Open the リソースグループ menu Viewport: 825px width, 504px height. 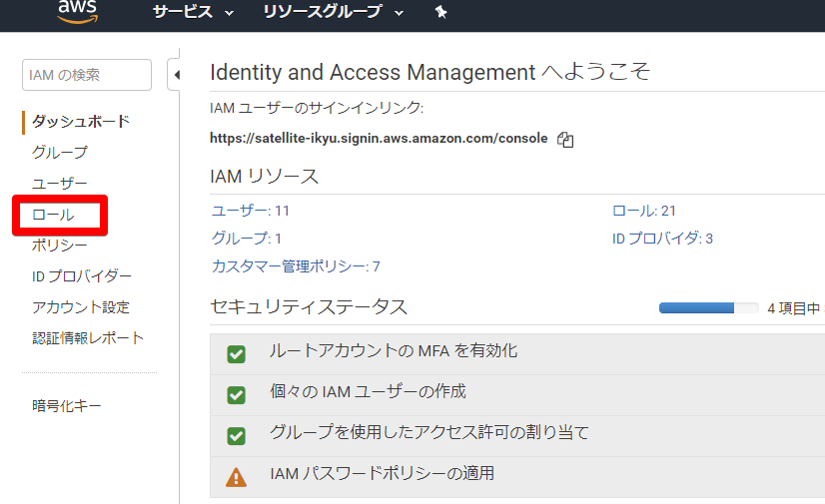(x=333, y=12)
